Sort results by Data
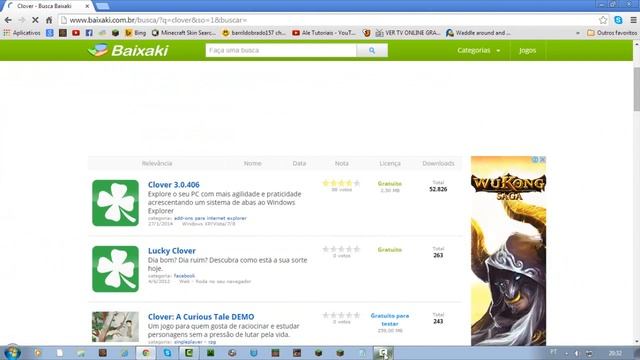 [x=299, y=163]
